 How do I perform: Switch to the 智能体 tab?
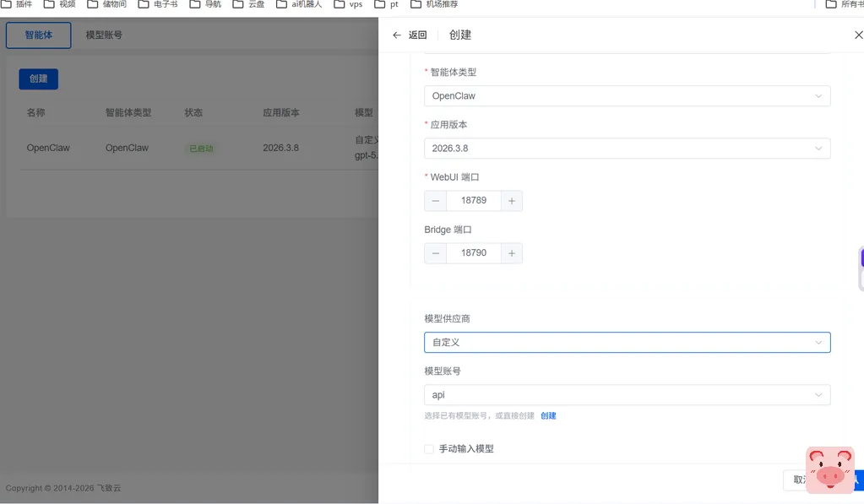coord(39,35)
